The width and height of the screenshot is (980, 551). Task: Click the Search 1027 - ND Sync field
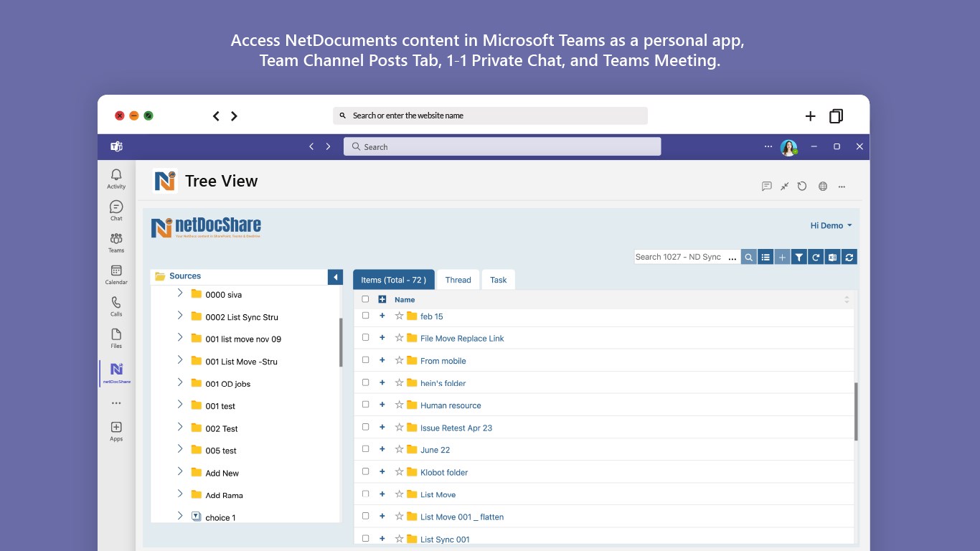(x=679, y=257)
